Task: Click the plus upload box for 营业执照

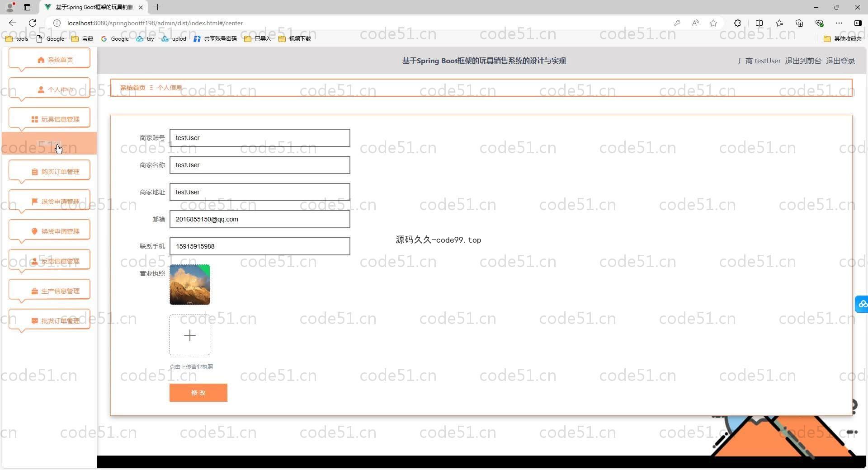Action: pyautogui.click(x=190, y=335)
